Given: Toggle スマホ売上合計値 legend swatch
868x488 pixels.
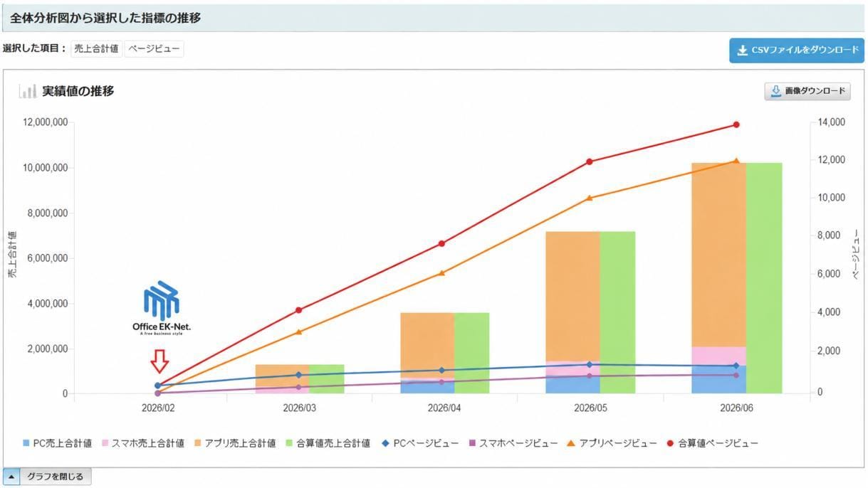Looking at the screenshot, I should [x=105, y=443].
